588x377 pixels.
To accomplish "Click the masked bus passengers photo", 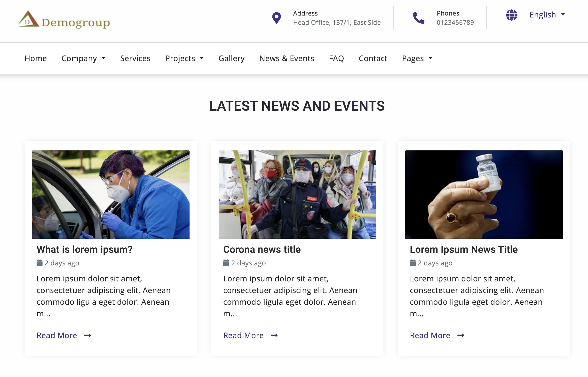I will pyautogui.click(x=297, y=194).
